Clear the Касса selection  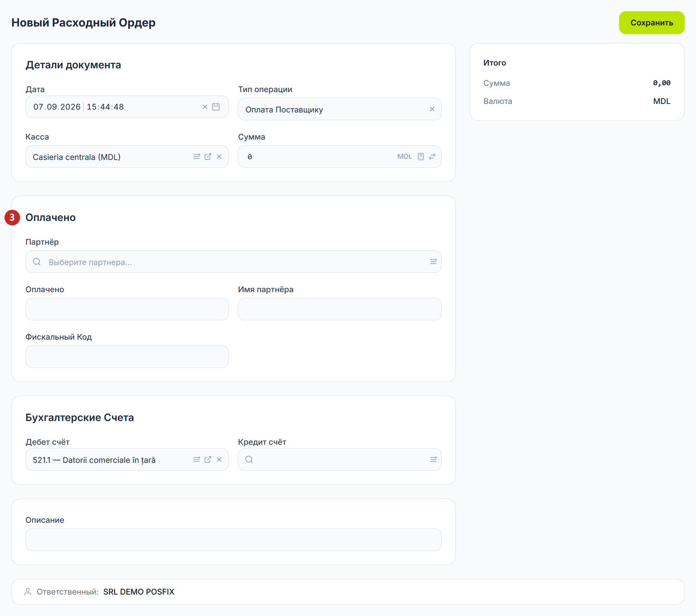[219, 157]
